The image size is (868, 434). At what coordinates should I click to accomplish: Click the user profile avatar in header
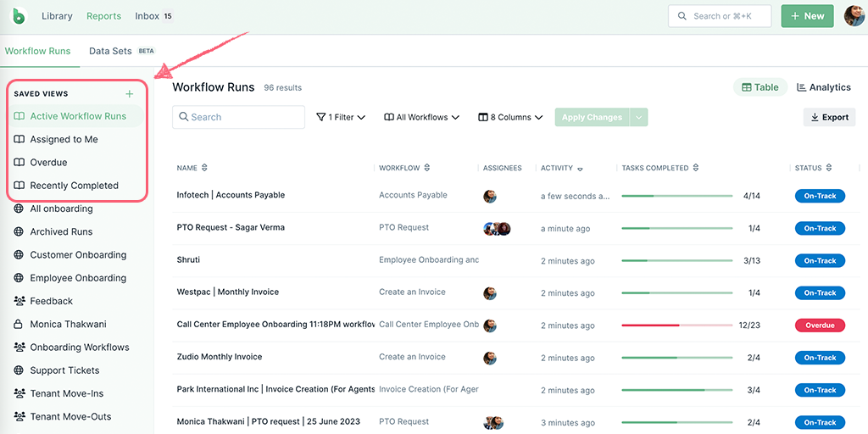854,16
